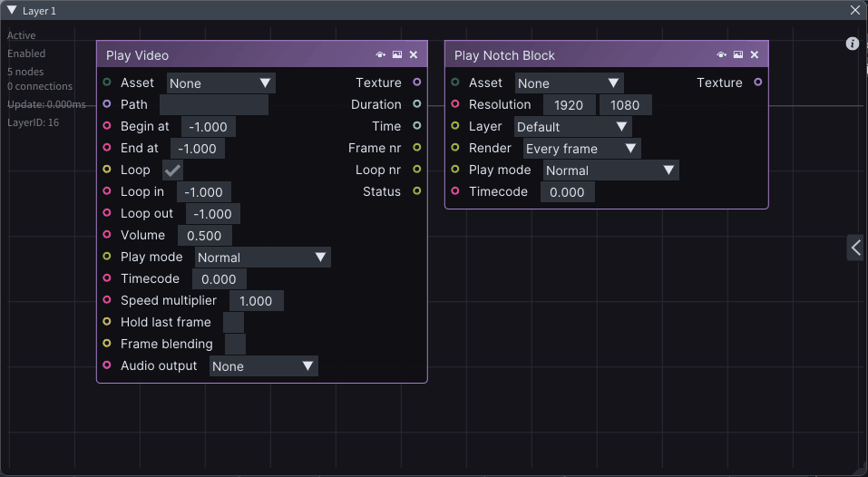
Task: Click the Loop in input pin
Action: [x=107, y=191]
